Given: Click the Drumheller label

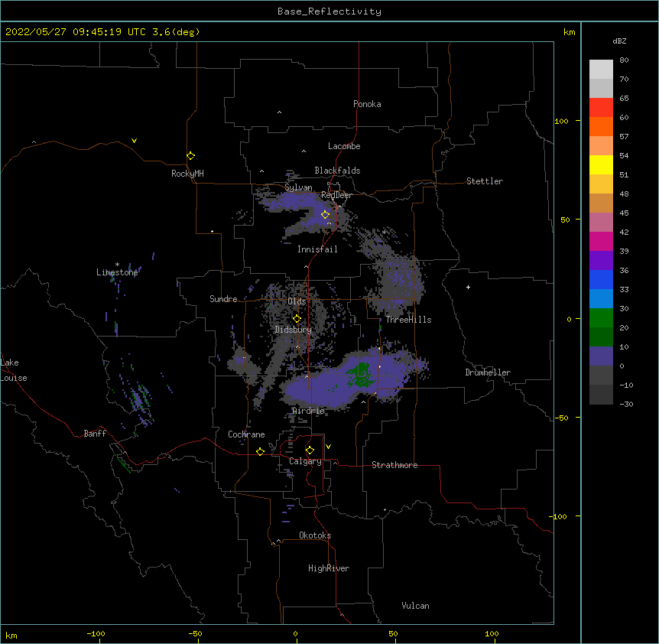Looking at the screenshot, I should 488,372.
